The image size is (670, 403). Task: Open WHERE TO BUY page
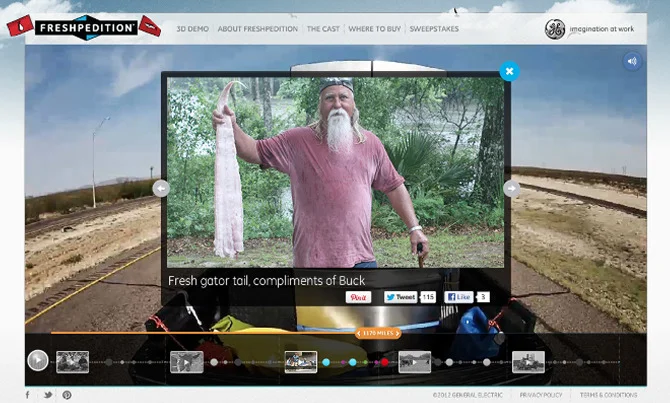tap(375, 29)
